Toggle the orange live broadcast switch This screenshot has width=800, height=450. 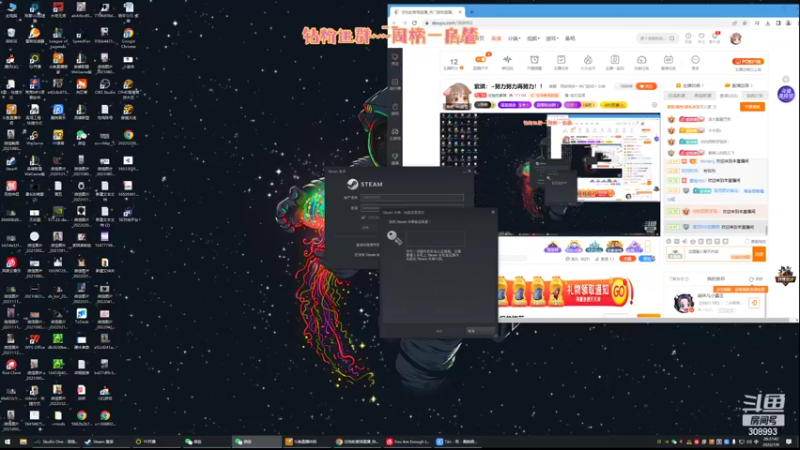481,60
